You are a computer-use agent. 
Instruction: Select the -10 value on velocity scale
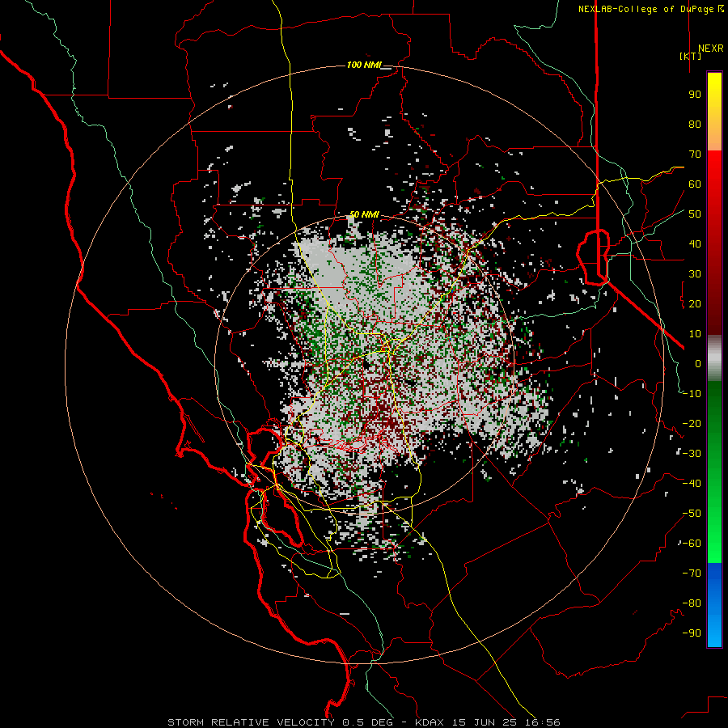(692, 394)
